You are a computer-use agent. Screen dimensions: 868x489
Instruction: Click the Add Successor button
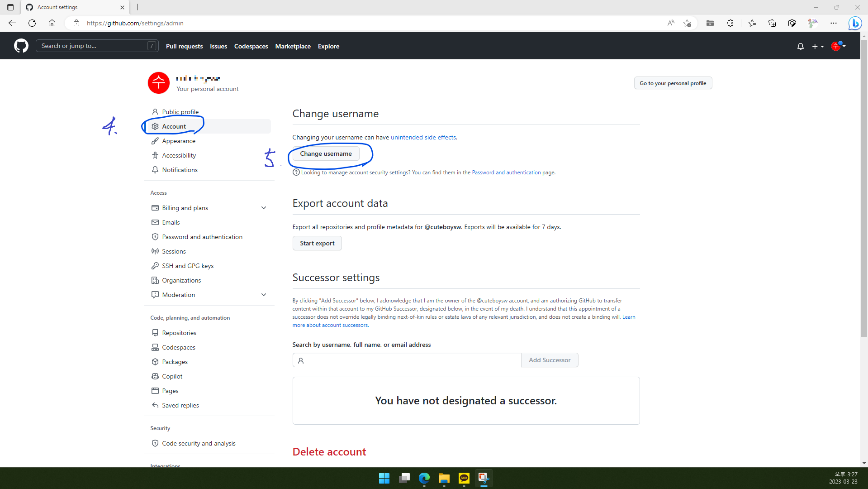coord(550,360)
